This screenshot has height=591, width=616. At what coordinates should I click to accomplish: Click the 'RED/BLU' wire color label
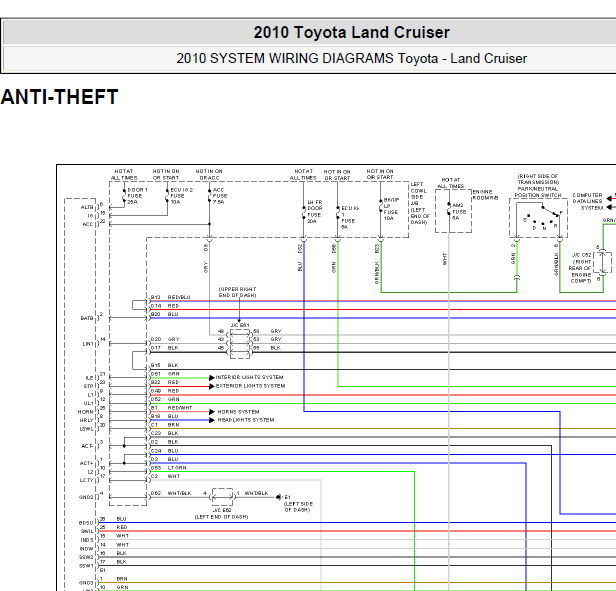pos(179,297)
